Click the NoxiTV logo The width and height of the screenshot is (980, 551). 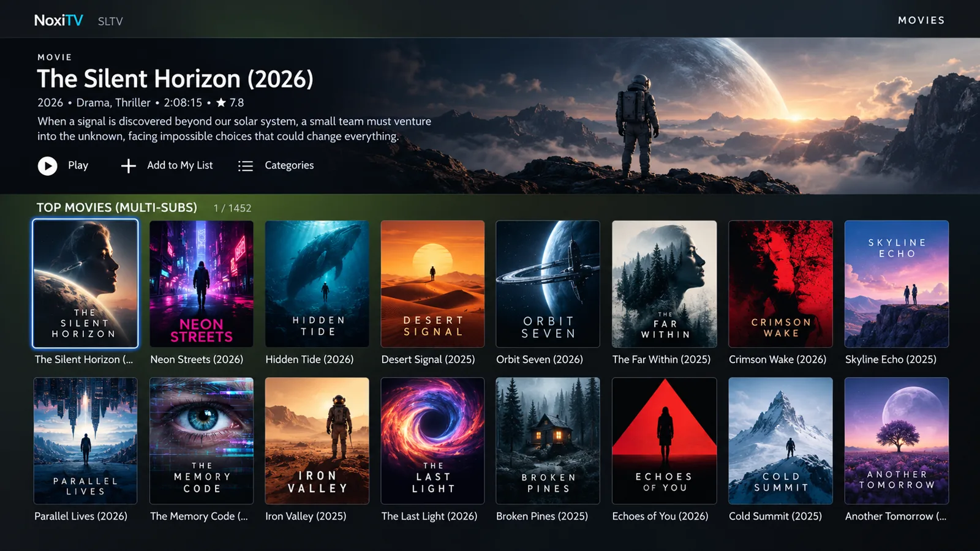58,20
